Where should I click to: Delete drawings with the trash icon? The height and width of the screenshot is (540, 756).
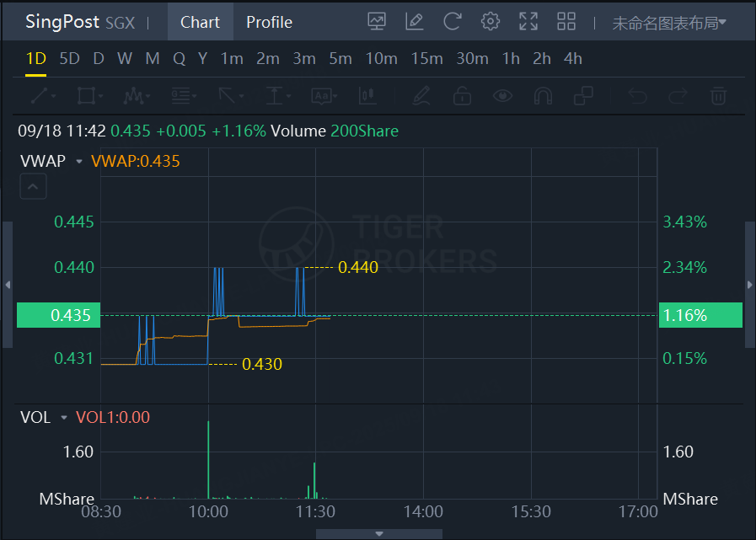[718, 95]
